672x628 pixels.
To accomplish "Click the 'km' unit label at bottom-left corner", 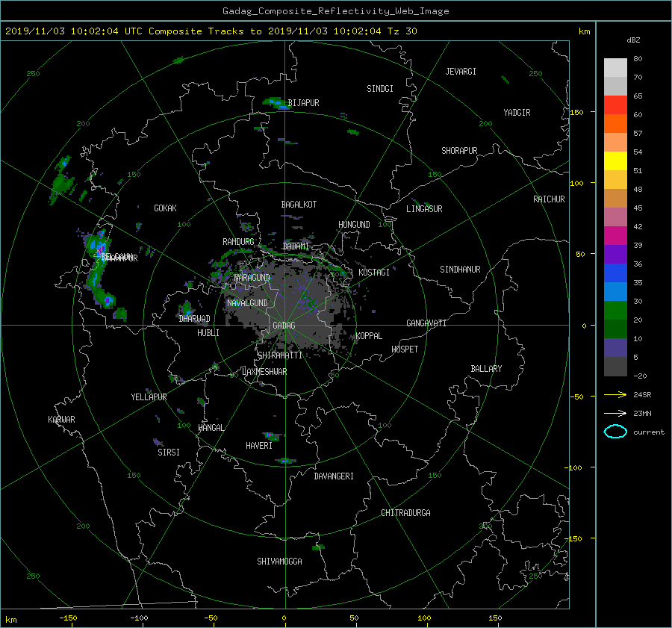I will point(10,620).
